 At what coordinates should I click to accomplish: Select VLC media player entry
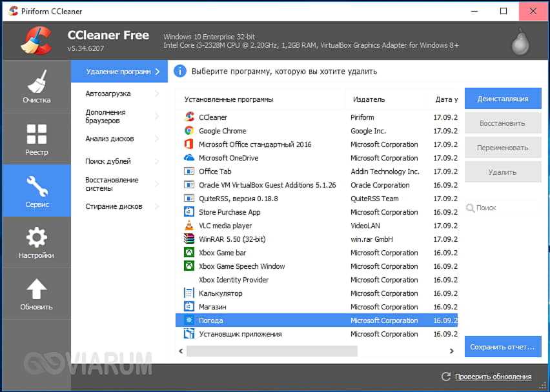[x=225, y=226]
